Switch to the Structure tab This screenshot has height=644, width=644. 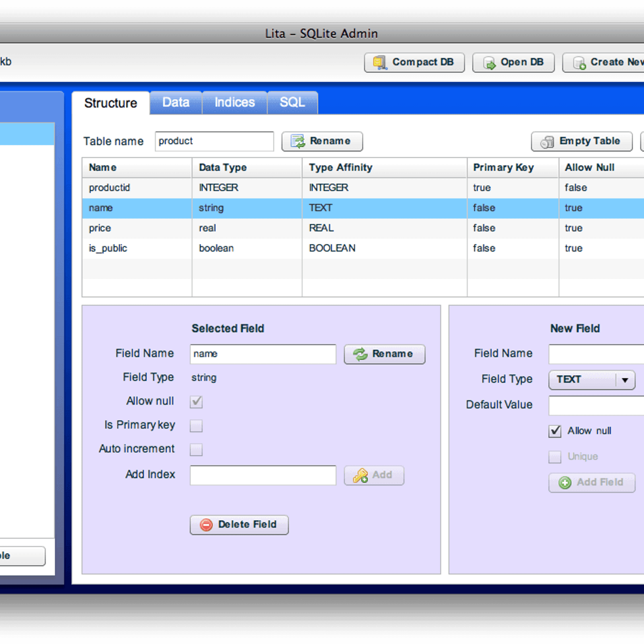[x=111, y=103]
